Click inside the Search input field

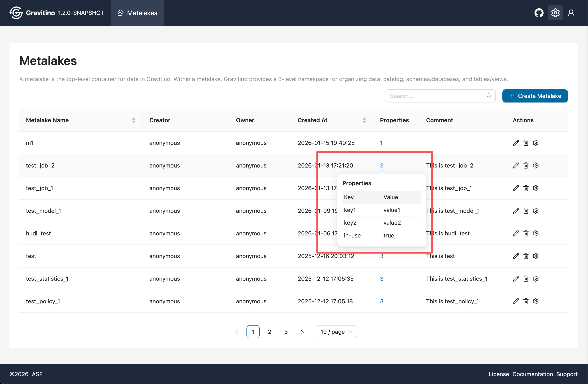click(x=432, y=96)
